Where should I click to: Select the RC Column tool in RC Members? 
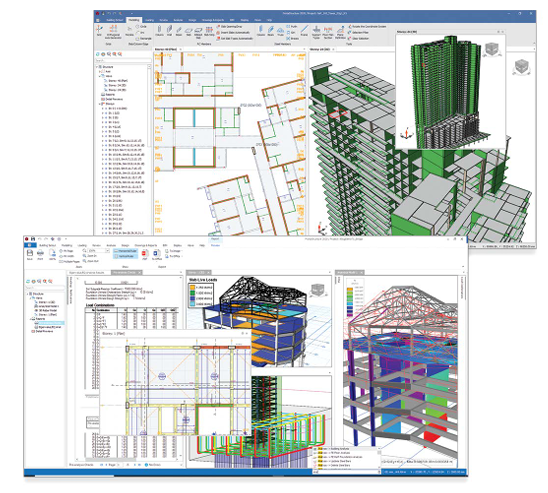coord(159,31)
